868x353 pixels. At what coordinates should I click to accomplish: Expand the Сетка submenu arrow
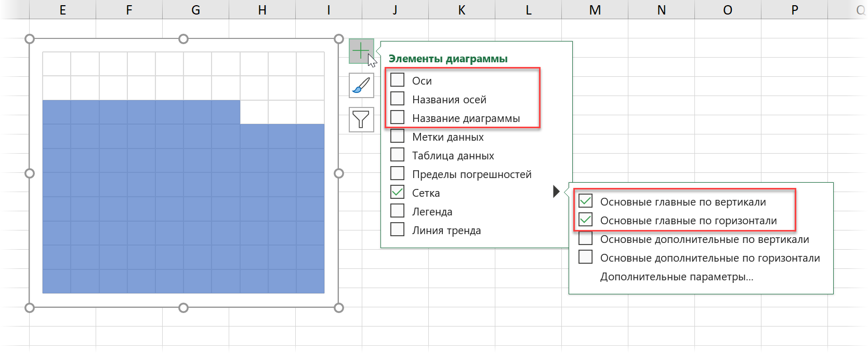click(x=556, y=192)
